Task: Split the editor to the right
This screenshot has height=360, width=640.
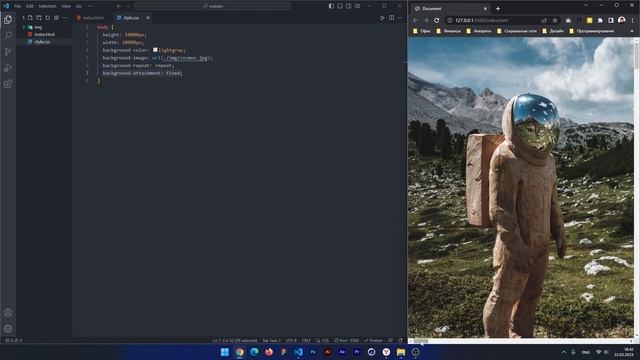Action: point(391,18)
